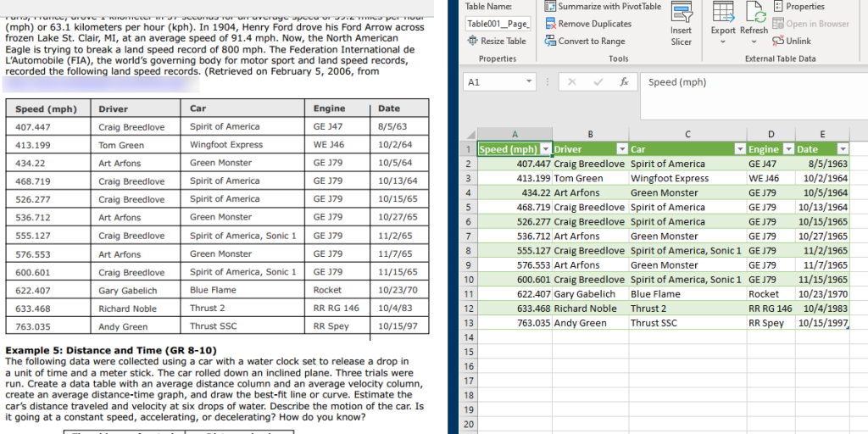Click the Select All corner triangle

(470, 135)
